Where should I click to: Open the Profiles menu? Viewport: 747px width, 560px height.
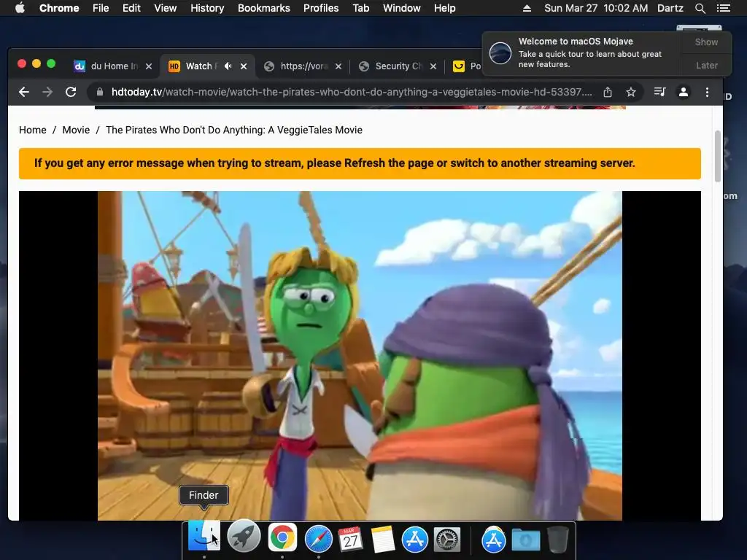[321, 8]
